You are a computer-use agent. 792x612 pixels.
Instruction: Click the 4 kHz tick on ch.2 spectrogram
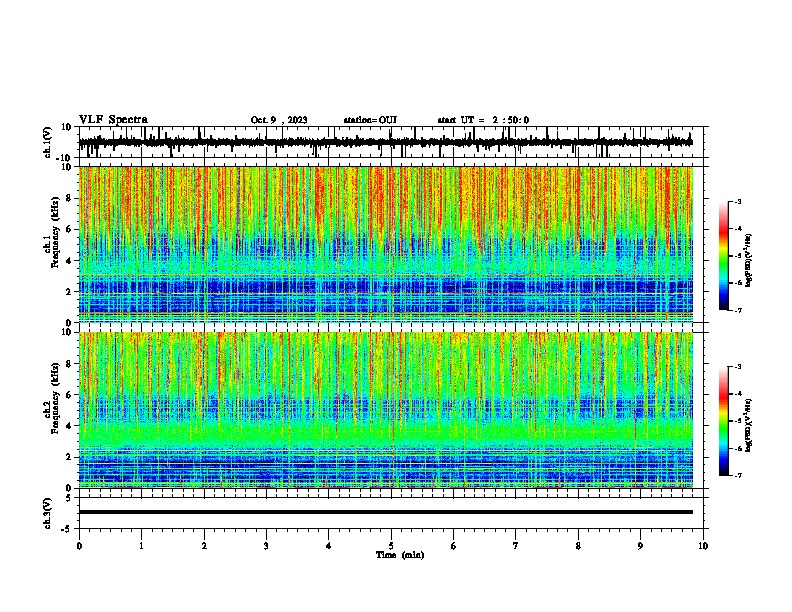pos(69,426)
